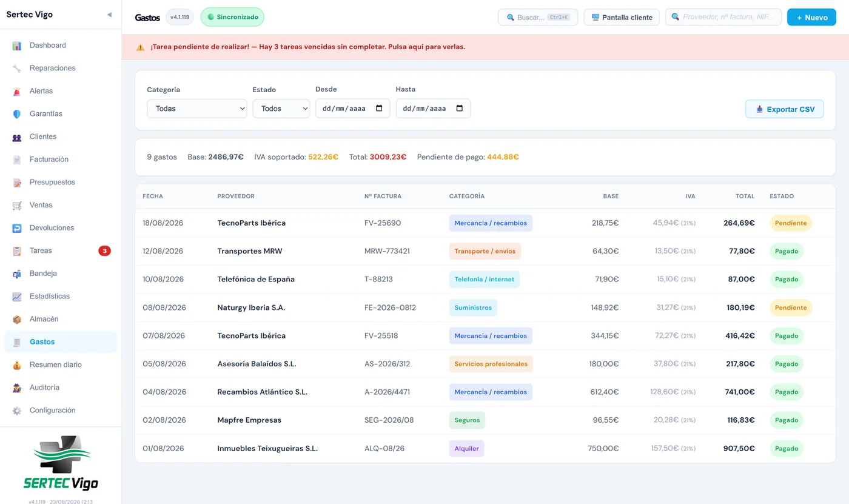This screenshot has width=849, height=504.
Task: Click the Bandeja mailbox icon
Action: click(17, 274)
